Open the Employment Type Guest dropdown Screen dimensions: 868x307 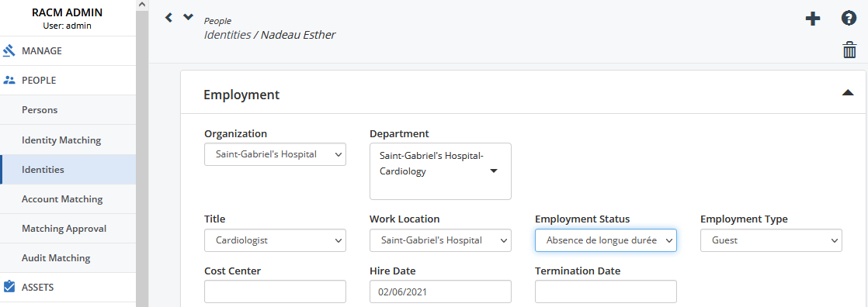(771, 240)
